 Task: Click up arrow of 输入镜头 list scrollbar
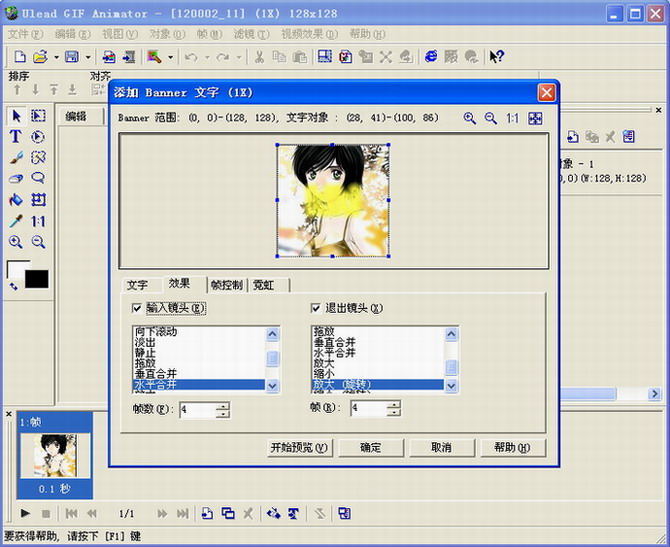(x=273, y=334)
